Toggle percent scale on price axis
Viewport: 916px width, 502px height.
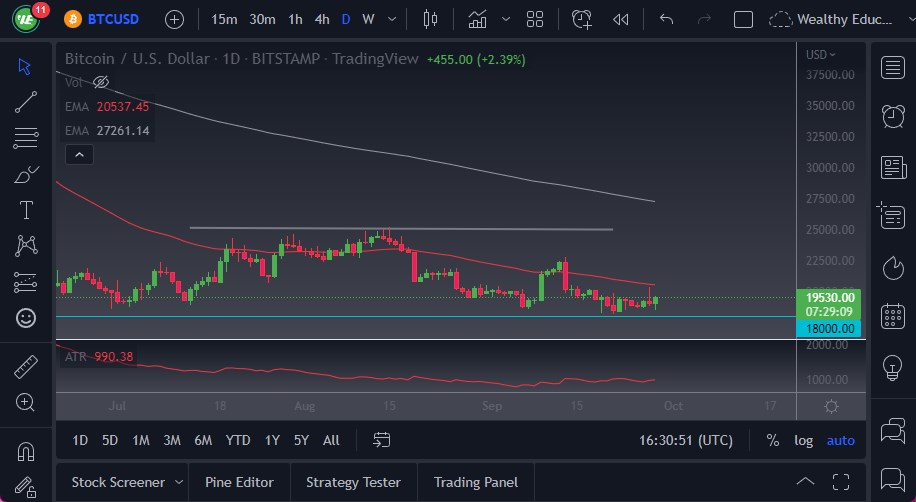coord(772,440)
